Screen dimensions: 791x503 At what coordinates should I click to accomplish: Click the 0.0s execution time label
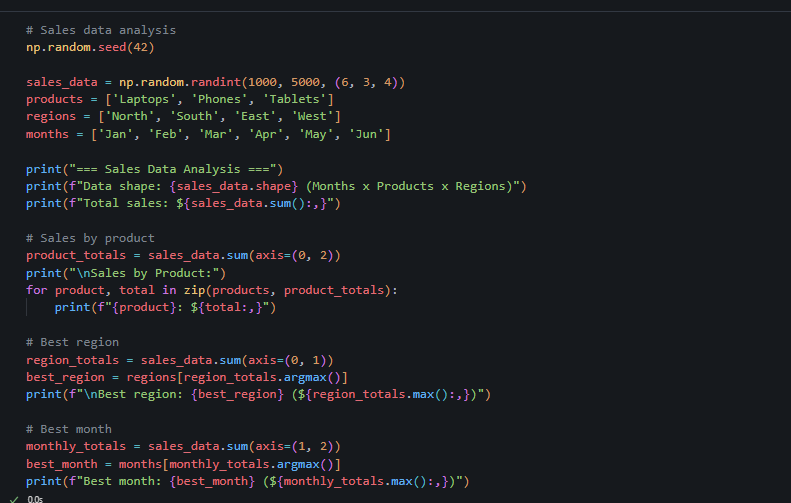click(35, 499)
